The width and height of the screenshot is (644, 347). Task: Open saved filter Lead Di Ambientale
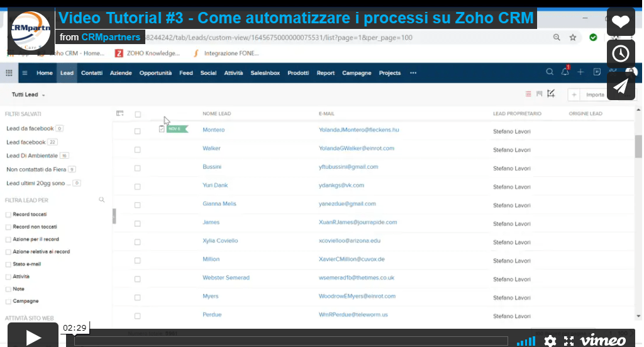pos(32,156)
